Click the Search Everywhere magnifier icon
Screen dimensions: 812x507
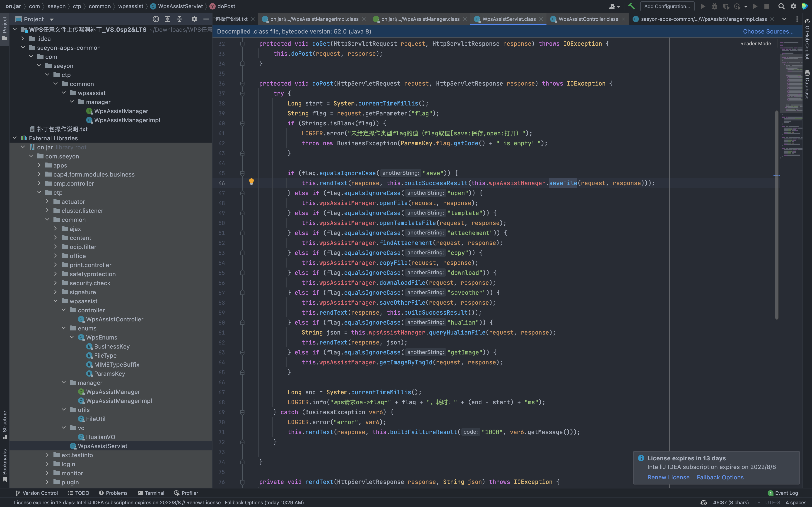(781, 6)
